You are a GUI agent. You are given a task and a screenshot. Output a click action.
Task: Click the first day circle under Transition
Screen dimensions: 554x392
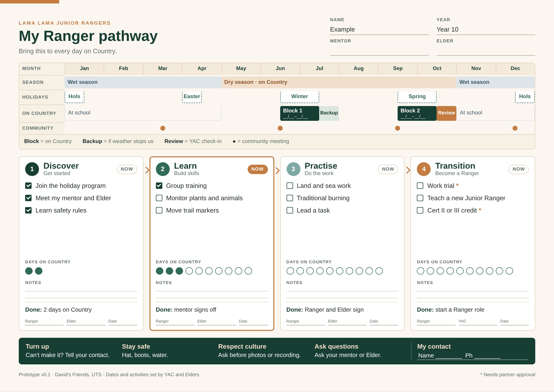421,271
